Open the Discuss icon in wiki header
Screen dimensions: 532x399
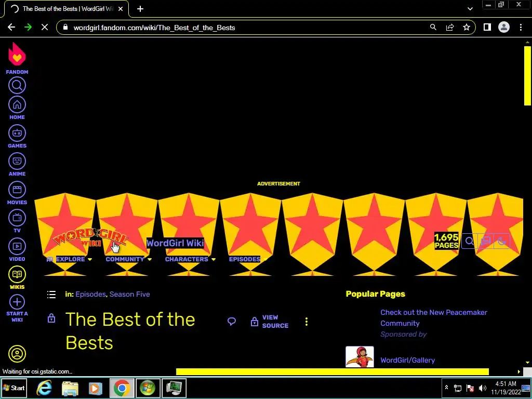(x=486, y=241)
